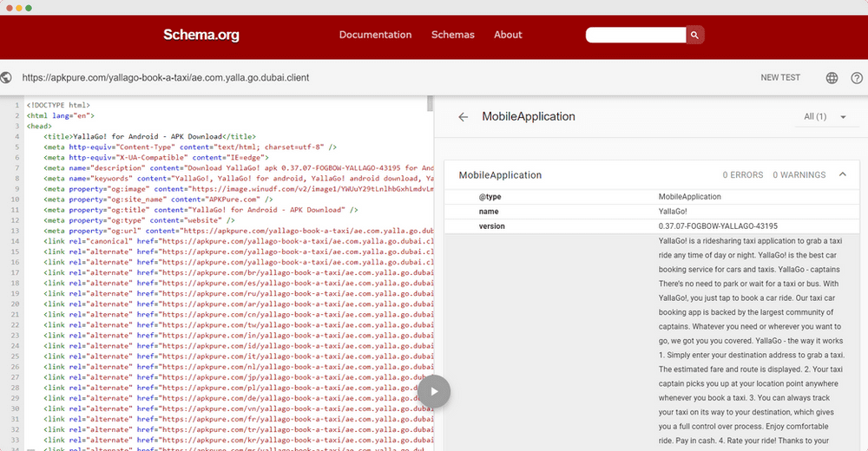This screenshot has height=451, width=868.
Task: Click the globe icon beside the URL
Action: (6, 77)
